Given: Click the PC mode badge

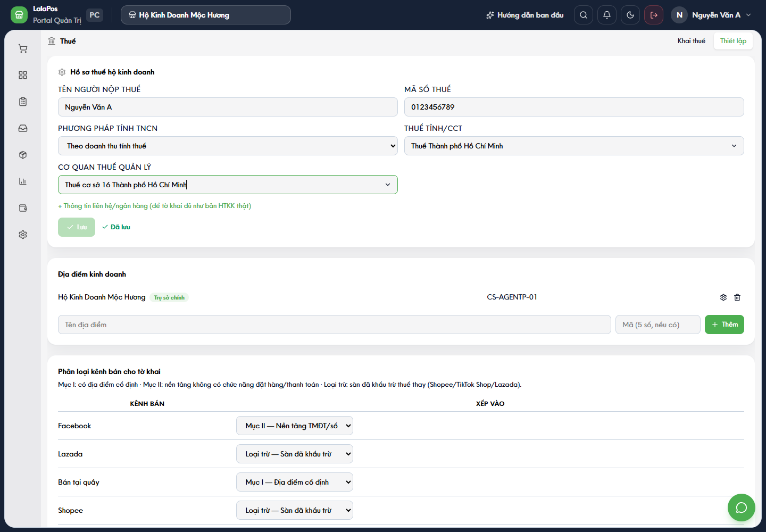Looking at the screenshot, I should (x=95, y=15).
